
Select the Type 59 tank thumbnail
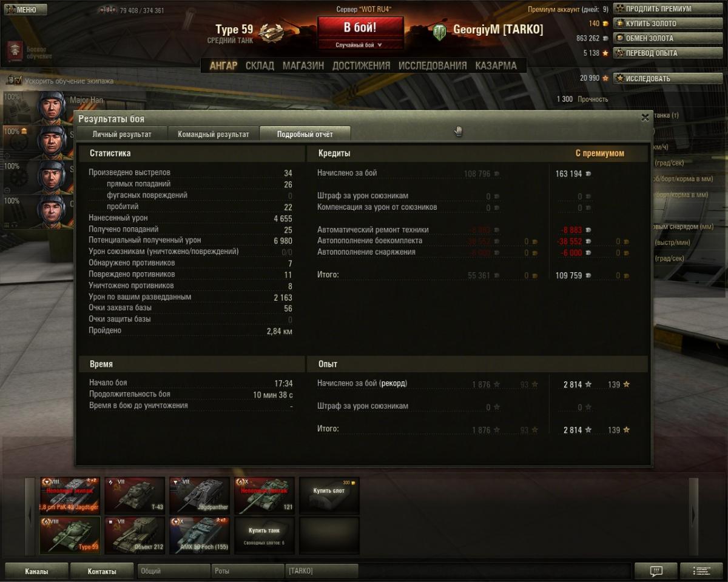(72, 535)
